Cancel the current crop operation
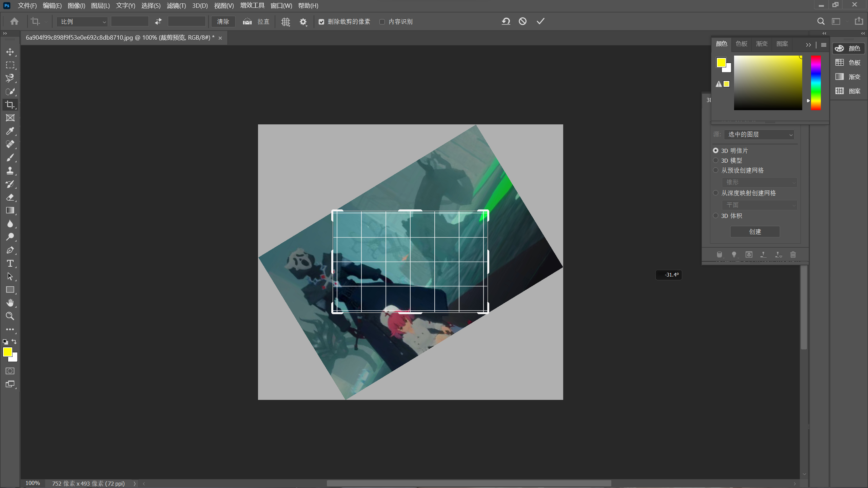This screenshot has height=488, width=868. coord(522,21)
